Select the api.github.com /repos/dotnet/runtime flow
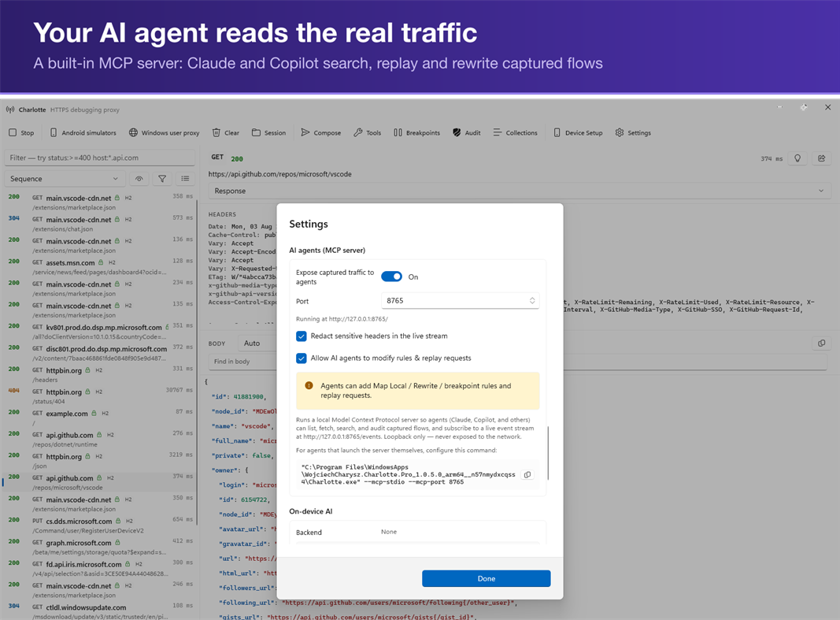Viewport: 840px width, 620px height. click(x=100, y=440)
